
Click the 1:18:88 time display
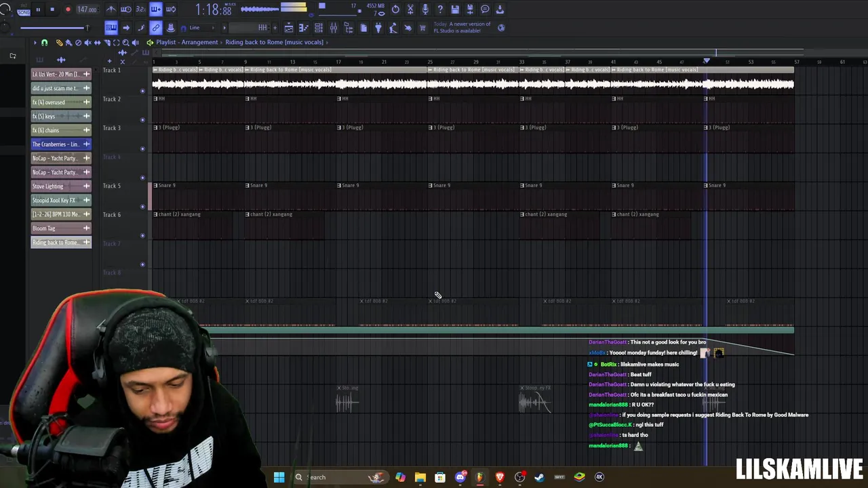pos(214,9)
